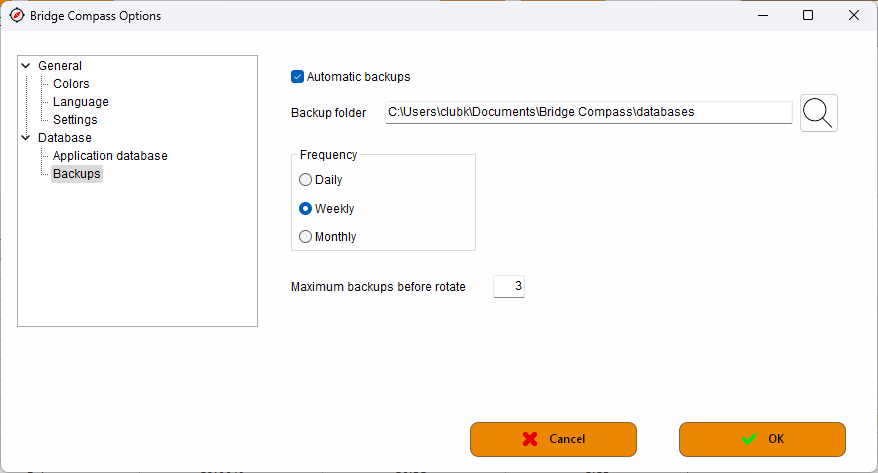
Task: Click the red X icon on Cancel
Action: 530,439
